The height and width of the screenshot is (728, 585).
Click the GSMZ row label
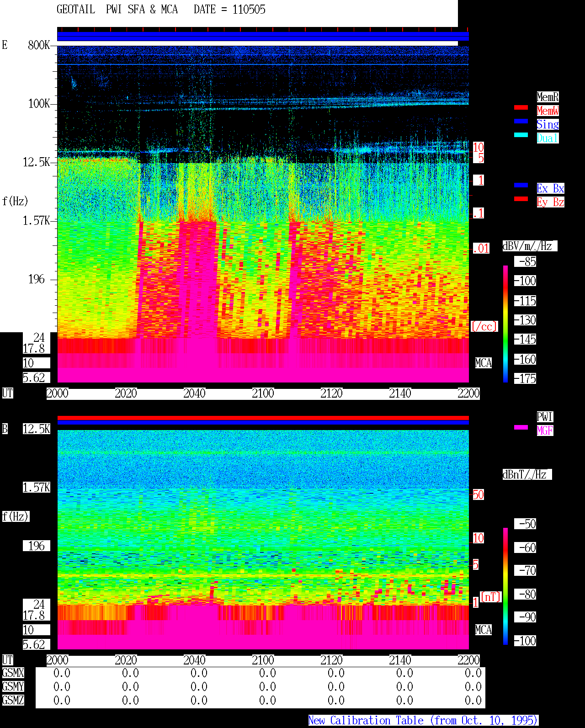point(13,701)
